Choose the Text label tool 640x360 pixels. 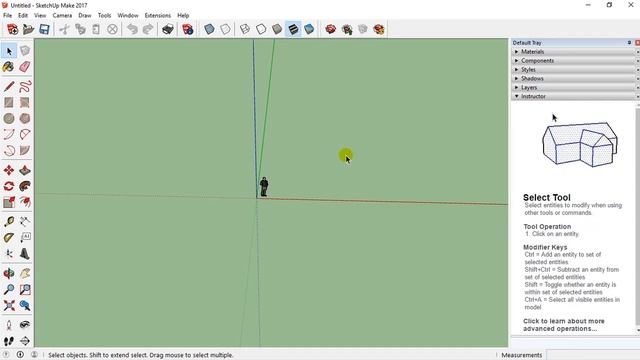pyautogui.click(x=25, y=238)
